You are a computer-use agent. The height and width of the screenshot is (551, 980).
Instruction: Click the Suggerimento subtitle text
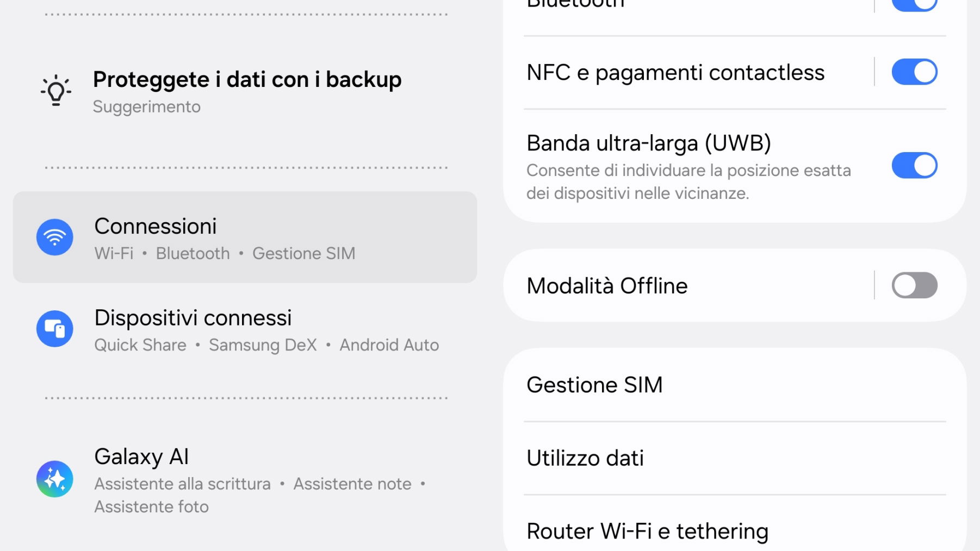(x=147, y=107)
